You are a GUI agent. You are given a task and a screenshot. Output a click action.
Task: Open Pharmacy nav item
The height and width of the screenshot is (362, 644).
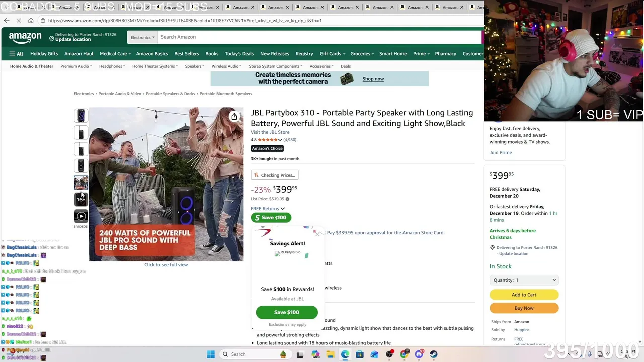(x=445, y=54)
